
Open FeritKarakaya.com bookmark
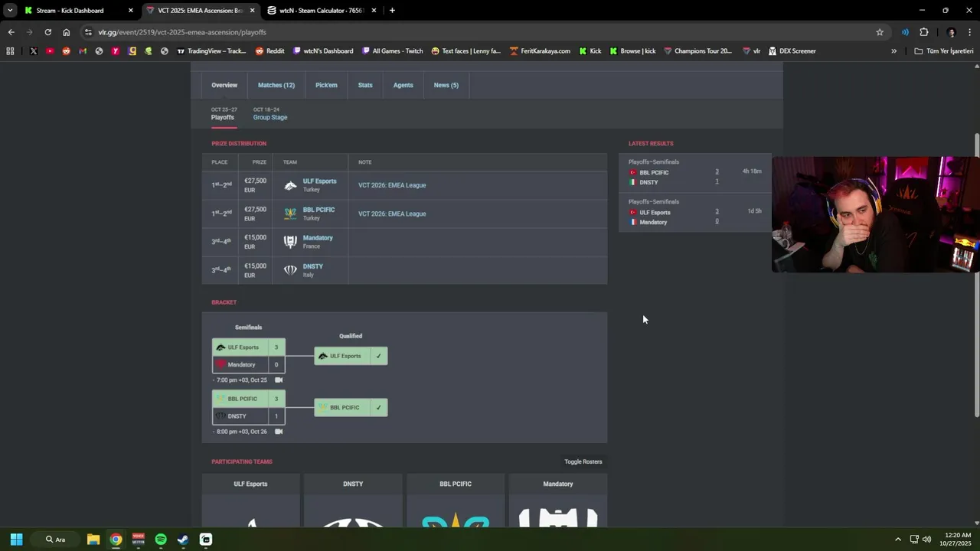pyautogui.click(x=540, y=51)
